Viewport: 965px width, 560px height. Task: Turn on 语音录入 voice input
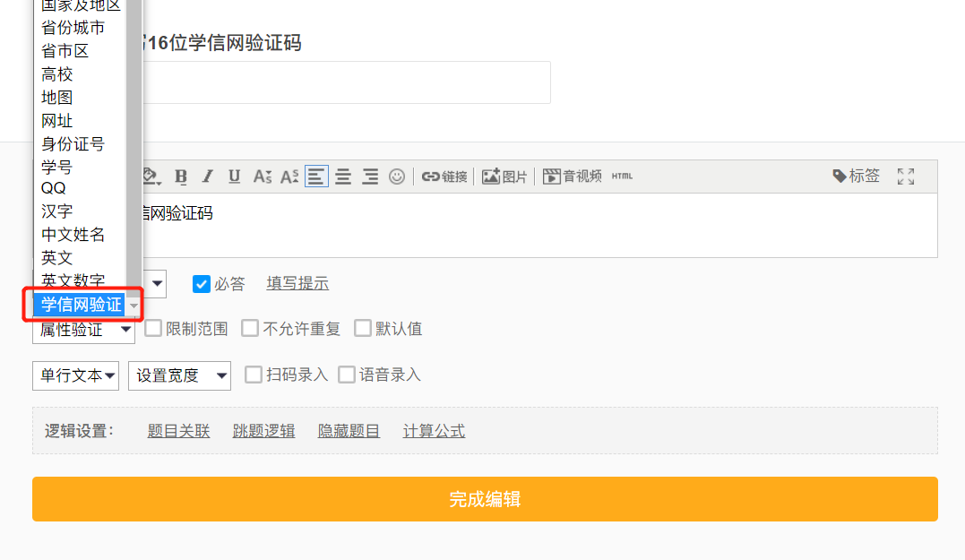pyautogui.click(x=347, y=375)
